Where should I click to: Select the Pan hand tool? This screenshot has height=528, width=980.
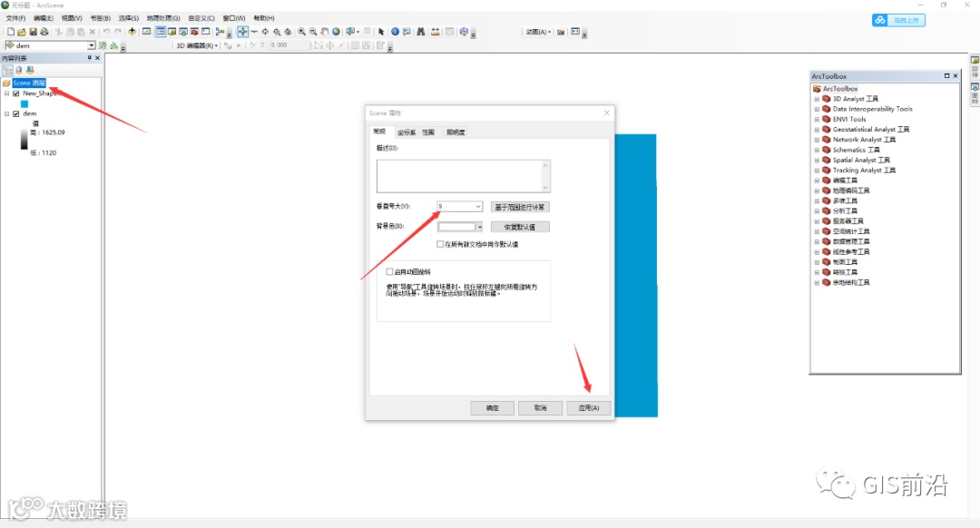pos(324,31)
